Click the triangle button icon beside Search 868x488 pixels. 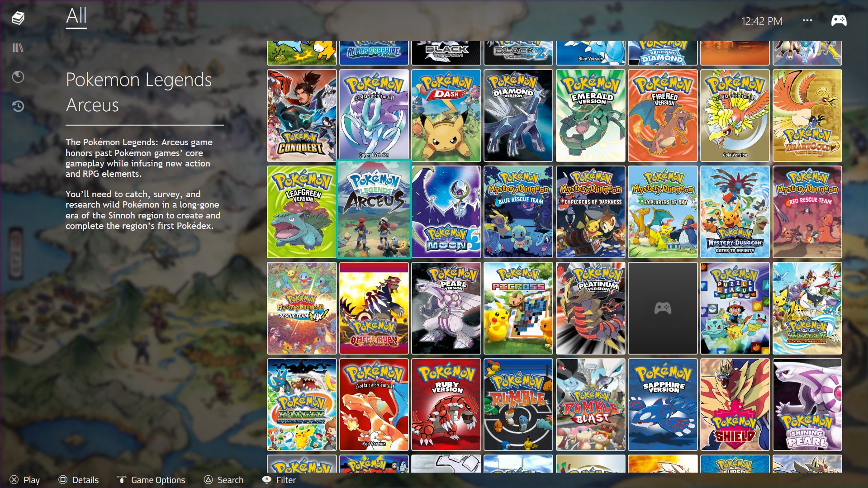[208, 480]
